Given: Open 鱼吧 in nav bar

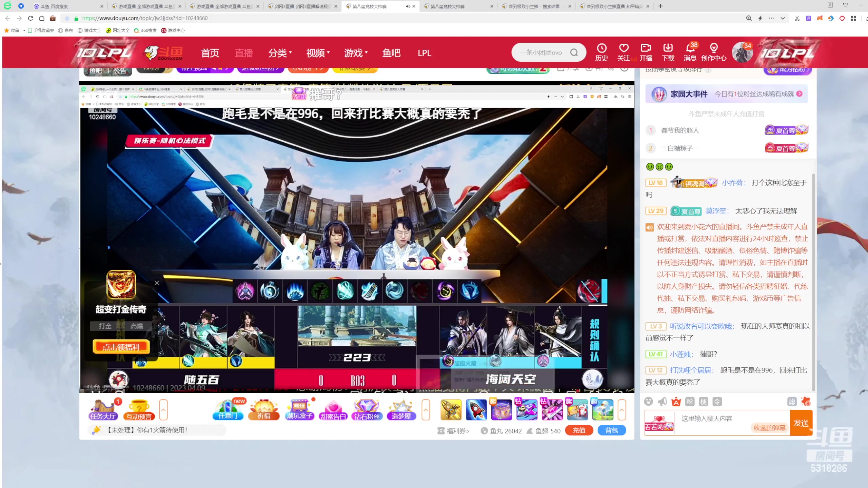Looking at the screenshot, I should coord(391,53).
